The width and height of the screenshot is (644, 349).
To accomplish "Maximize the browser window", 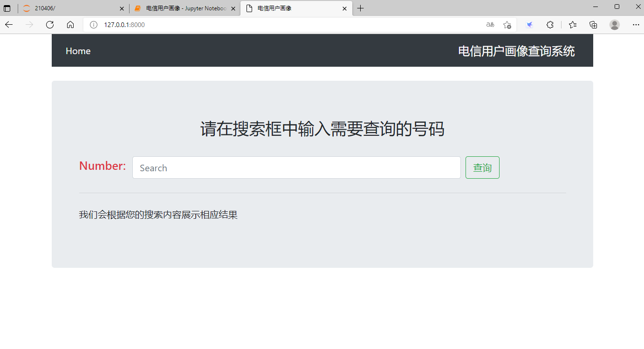I will click(x=617, y=7).
